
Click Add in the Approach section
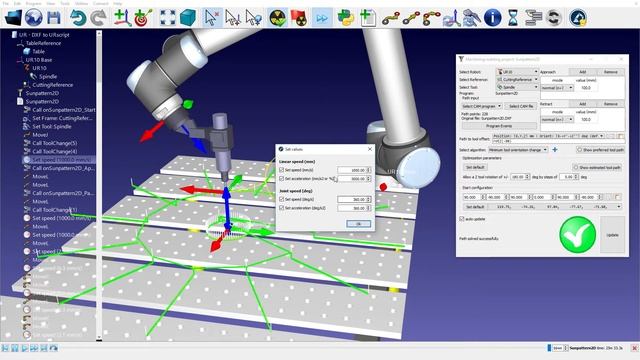tap(582, 72)
